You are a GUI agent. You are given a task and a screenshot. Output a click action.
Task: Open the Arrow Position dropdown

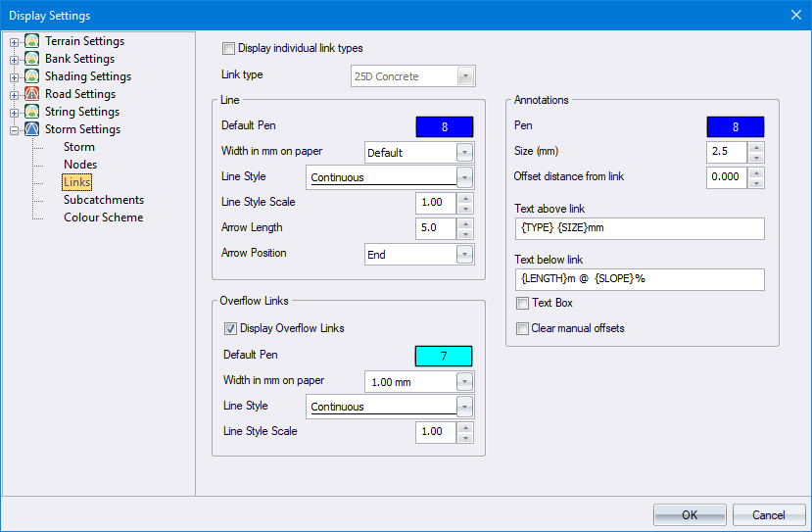pyautogui.click(x=464, y=255)
